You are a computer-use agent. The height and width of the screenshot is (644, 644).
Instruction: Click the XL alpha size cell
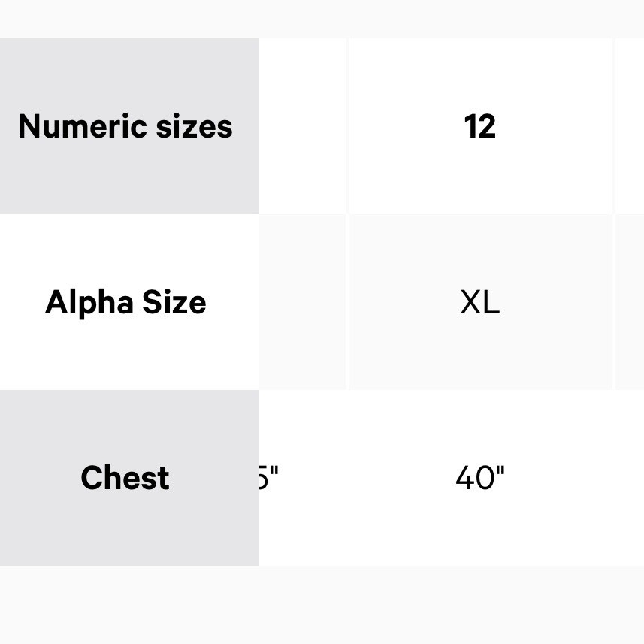pyautogui.click(x=480, y=302)
